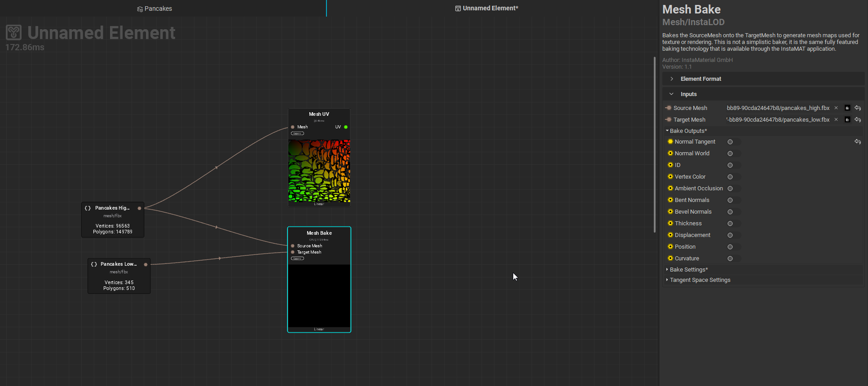The image size is (868, 386).
Task: Click the Pancakes High node output port
Action: [x=140, y=208]
